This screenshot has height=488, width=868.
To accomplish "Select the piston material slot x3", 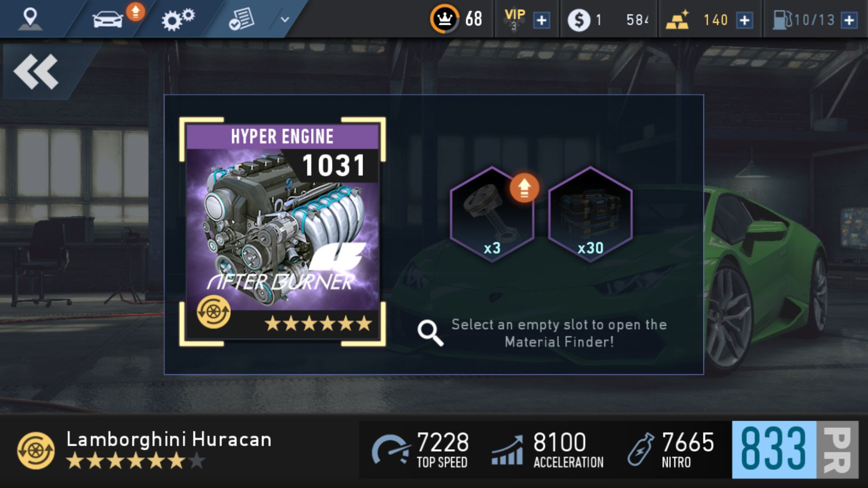I will (492, 214).
